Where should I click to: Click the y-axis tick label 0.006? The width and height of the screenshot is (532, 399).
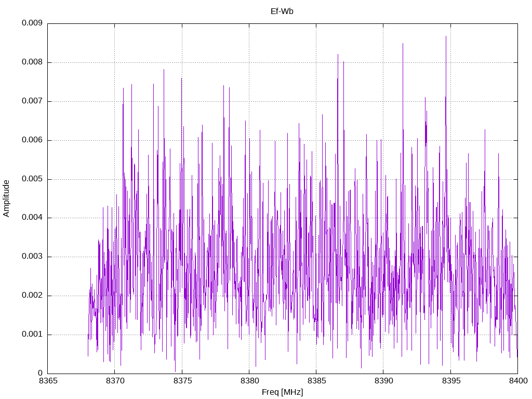[x=32, y=140]
